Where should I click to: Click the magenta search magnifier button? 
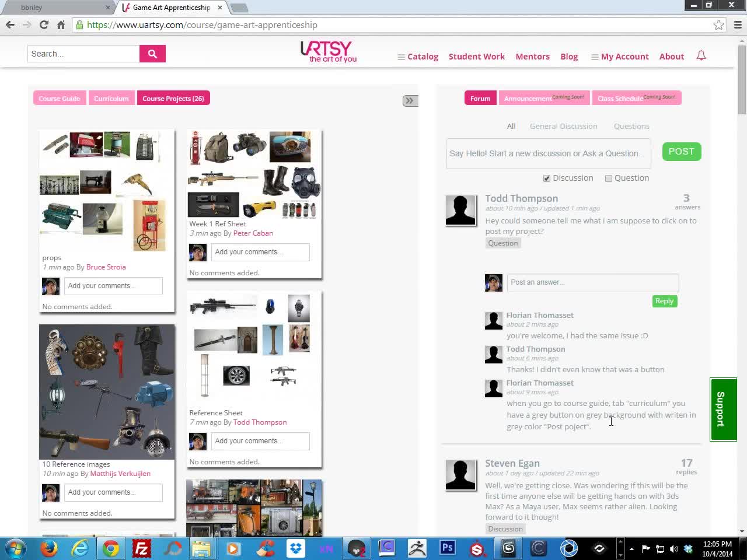click(x=152, y=54)
